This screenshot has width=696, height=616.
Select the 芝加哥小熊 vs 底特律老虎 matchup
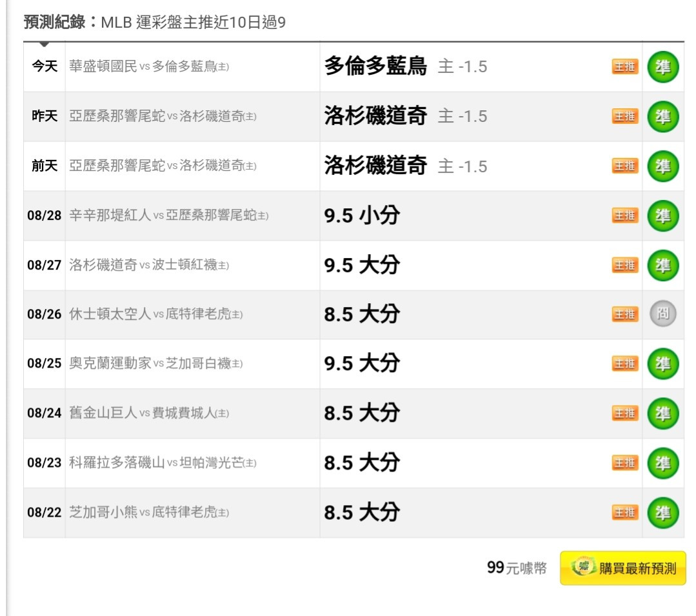(149, 513)
